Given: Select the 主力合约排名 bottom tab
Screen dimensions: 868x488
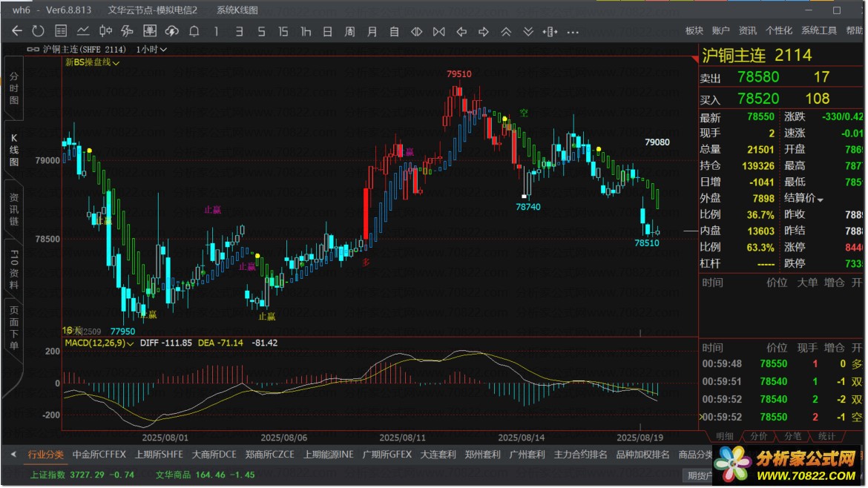Looking at the screenshot, I should tap(581, 455).
